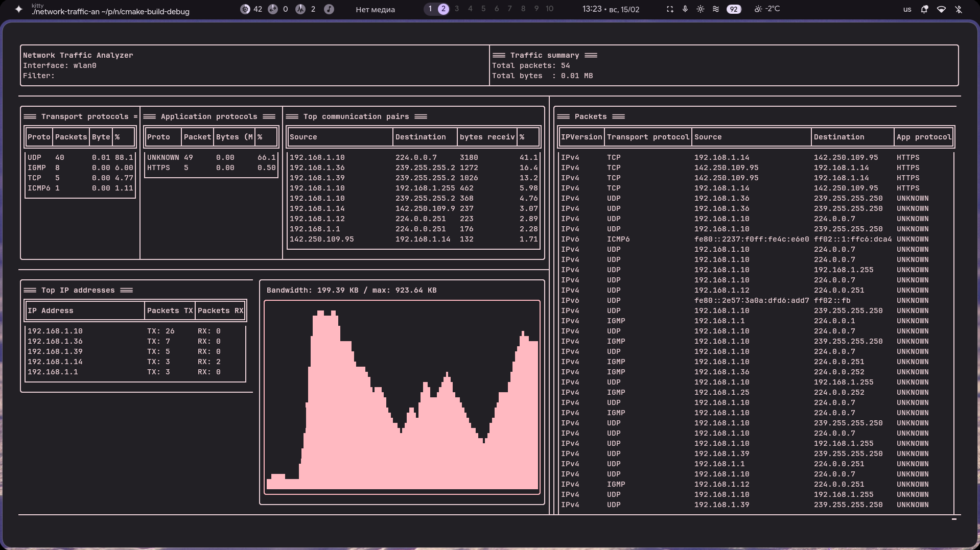Toggle the Bluetooth disabled icon
Image resolution: width=980 pixels, height=550 pixels.
click(959, 9)
